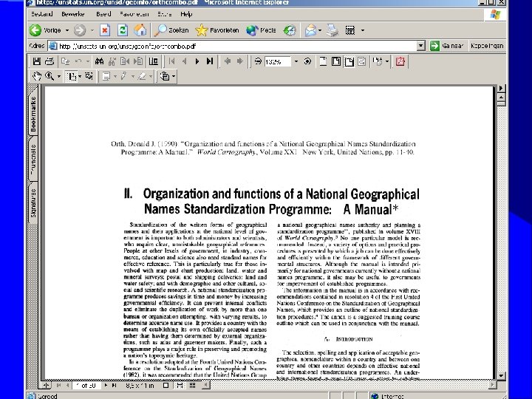Image resolution: width=532 pixels, height=399 pixels.
Task: Click the Media button
Action: [261, 30]
